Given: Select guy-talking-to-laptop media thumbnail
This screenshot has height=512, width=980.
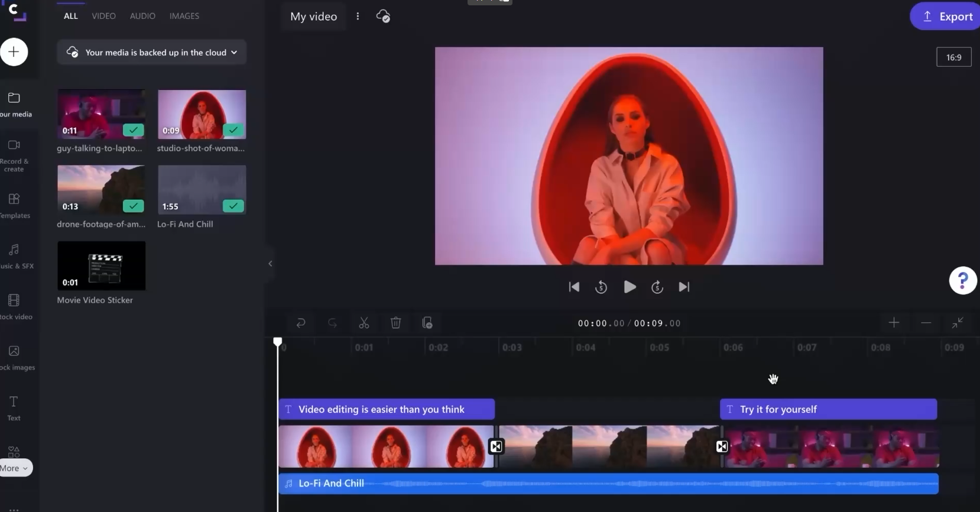Looking at the screenshot, I should point(101,114).
